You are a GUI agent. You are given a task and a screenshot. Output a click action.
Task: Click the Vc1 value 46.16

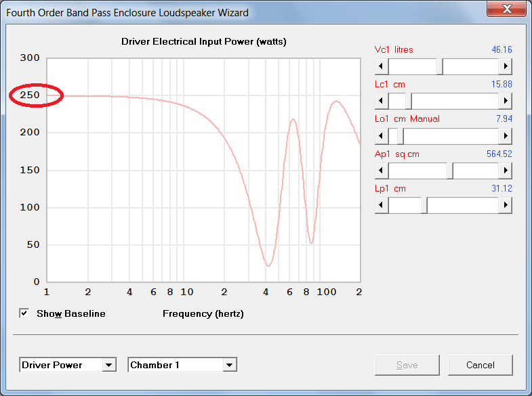502,50
